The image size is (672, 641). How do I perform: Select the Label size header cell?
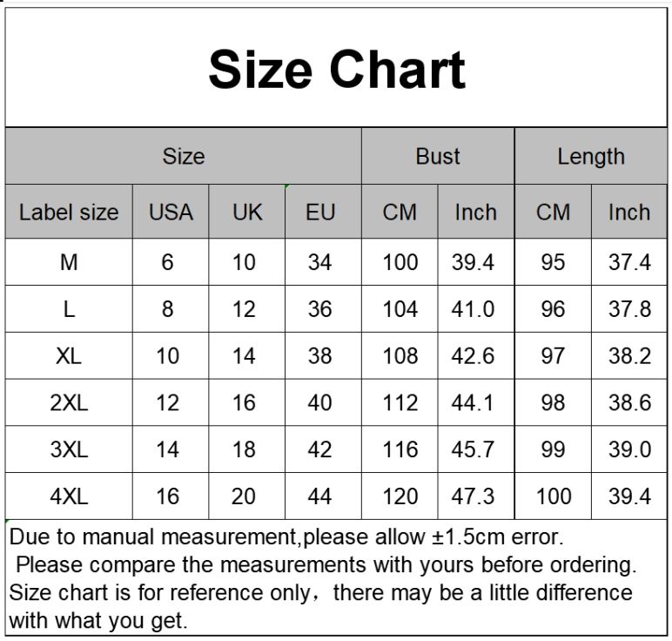pos(69,213)
